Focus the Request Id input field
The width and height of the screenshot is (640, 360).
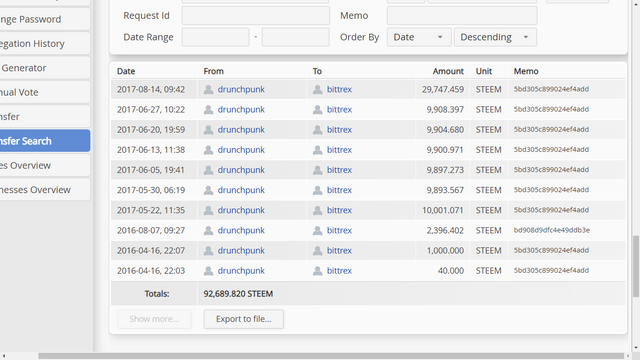[x=256, y=16]
